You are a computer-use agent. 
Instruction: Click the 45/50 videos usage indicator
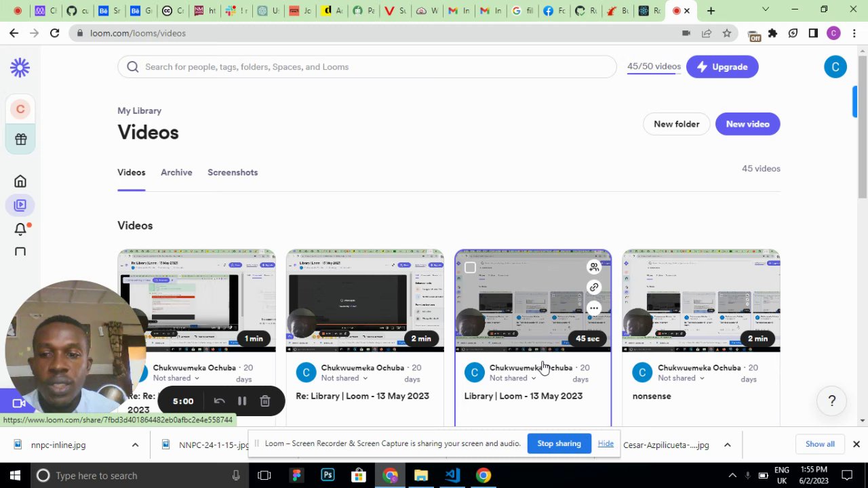coord(654,66)
